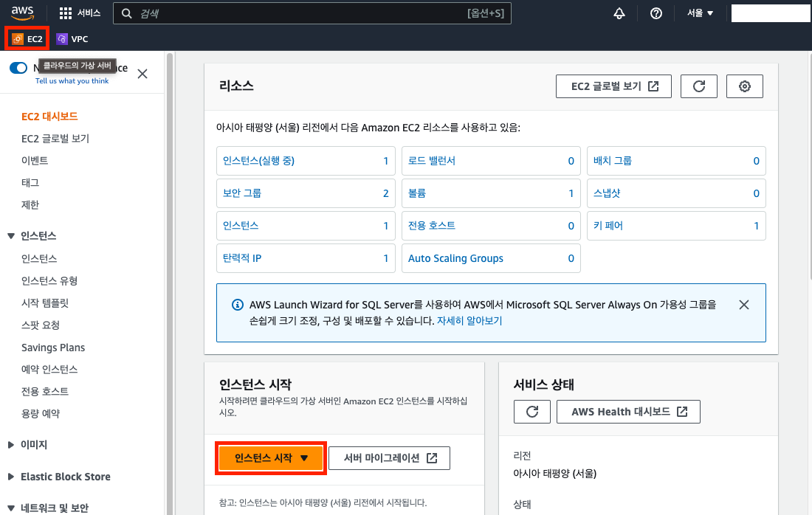Screen dimensions: 812x515
Task: Follow the Learn more link in banner
Action: 469,321
